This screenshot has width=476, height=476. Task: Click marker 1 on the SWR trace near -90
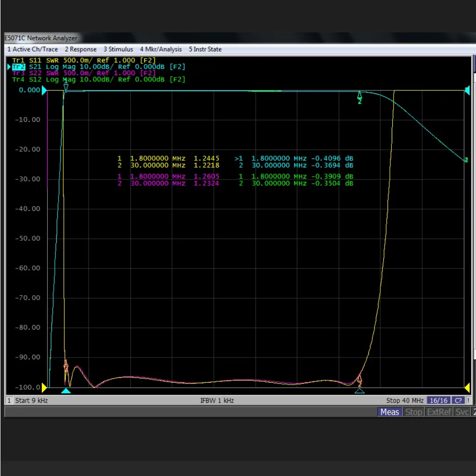[66, 365]
